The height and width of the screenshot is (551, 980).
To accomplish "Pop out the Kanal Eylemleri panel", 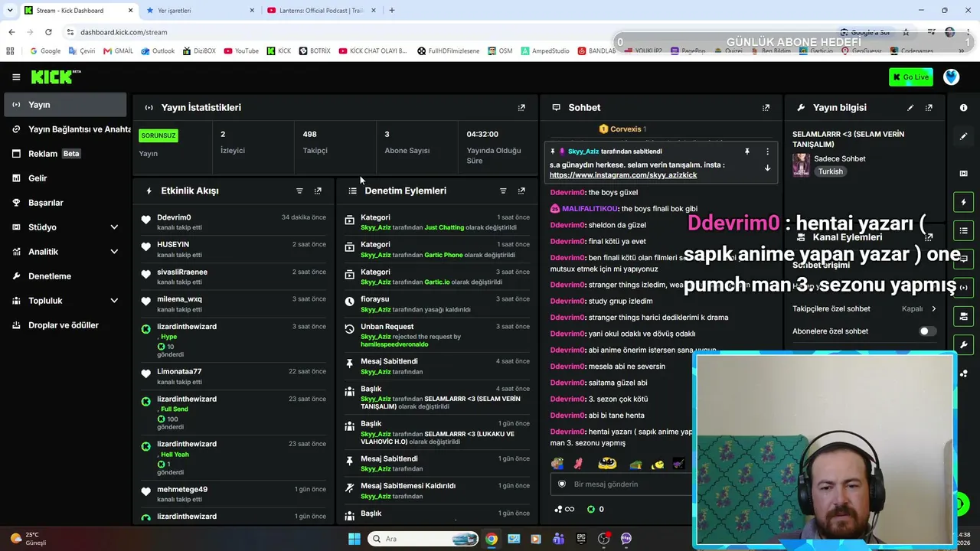I will pos(929,237).
